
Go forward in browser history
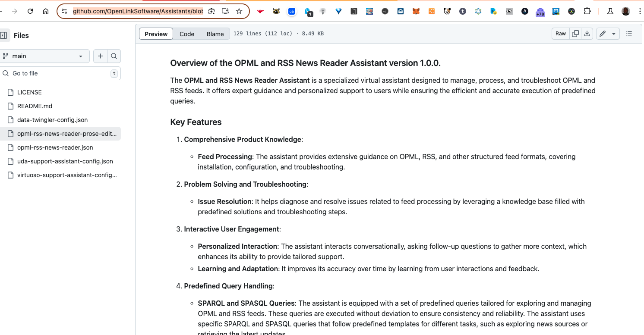[14, 12]
